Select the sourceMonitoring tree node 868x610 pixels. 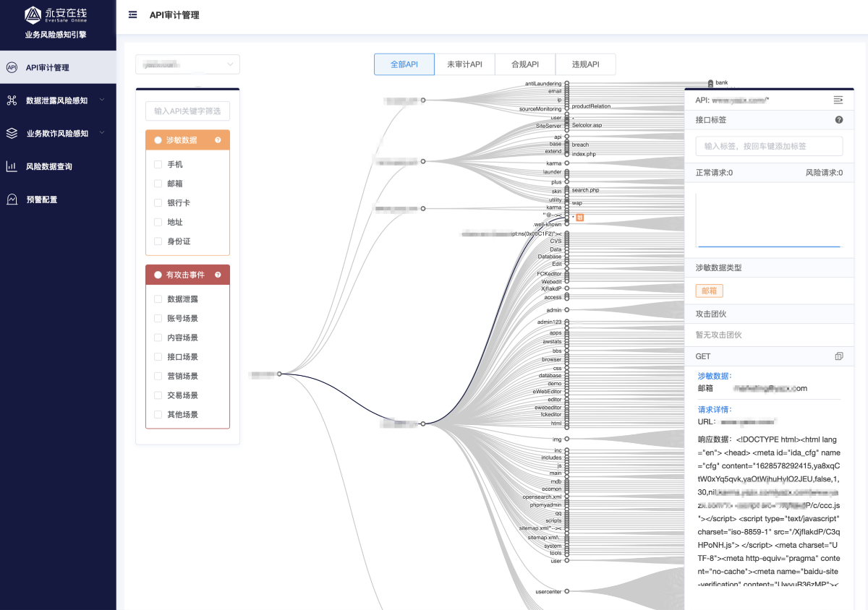[540, 109]
